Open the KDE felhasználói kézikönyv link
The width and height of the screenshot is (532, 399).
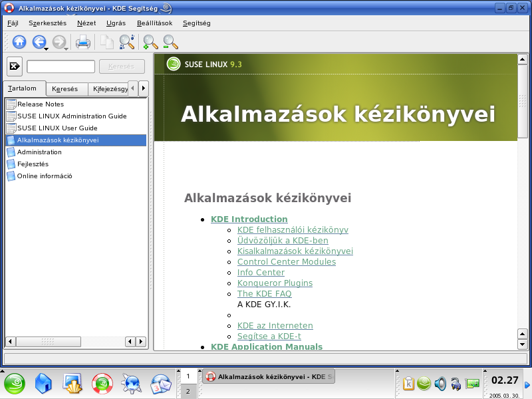[293, 230]
